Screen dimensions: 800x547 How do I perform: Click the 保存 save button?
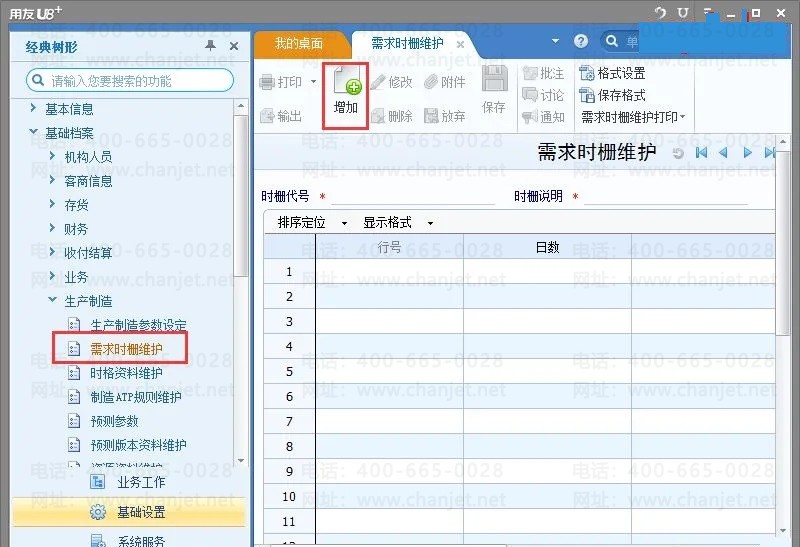(494, 90)
